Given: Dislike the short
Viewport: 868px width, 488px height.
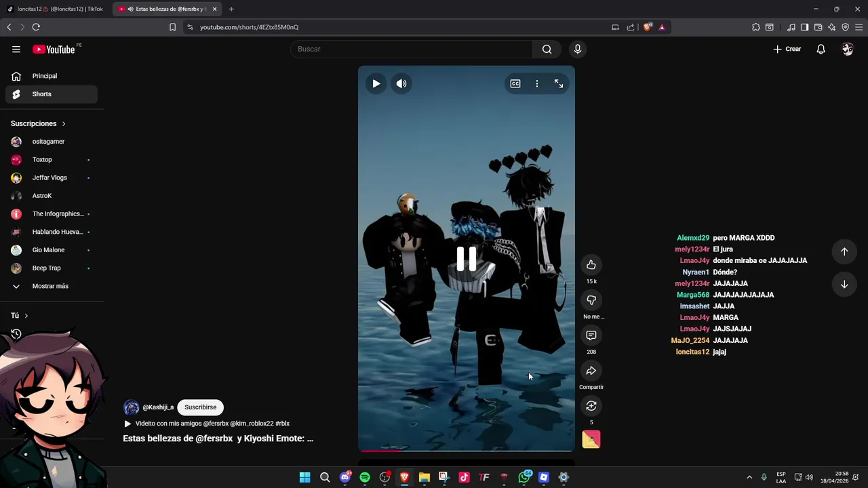Looking at the screenshot, I should pyautogui.click(x=591, y=300).
